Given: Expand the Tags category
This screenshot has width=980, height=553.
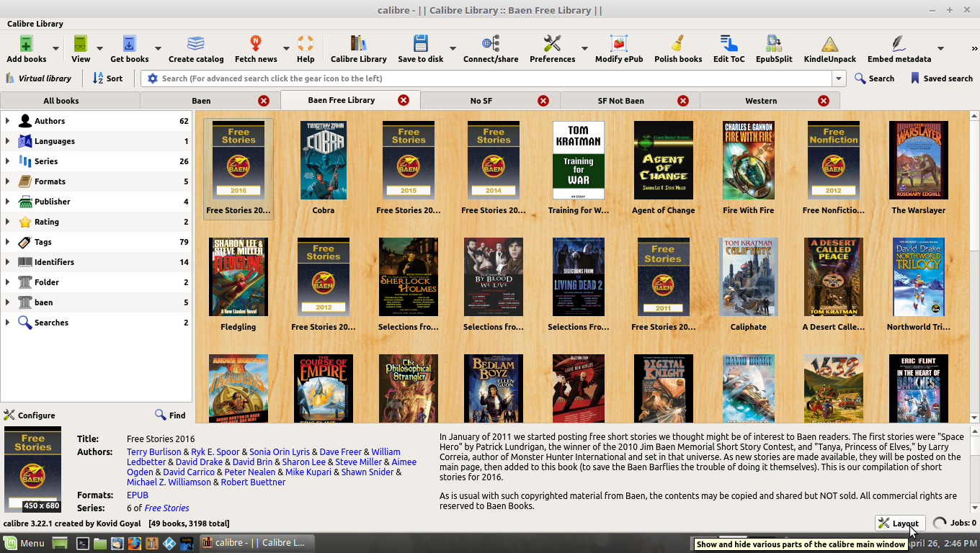Looking at the screenshot, I should [7, 242].
